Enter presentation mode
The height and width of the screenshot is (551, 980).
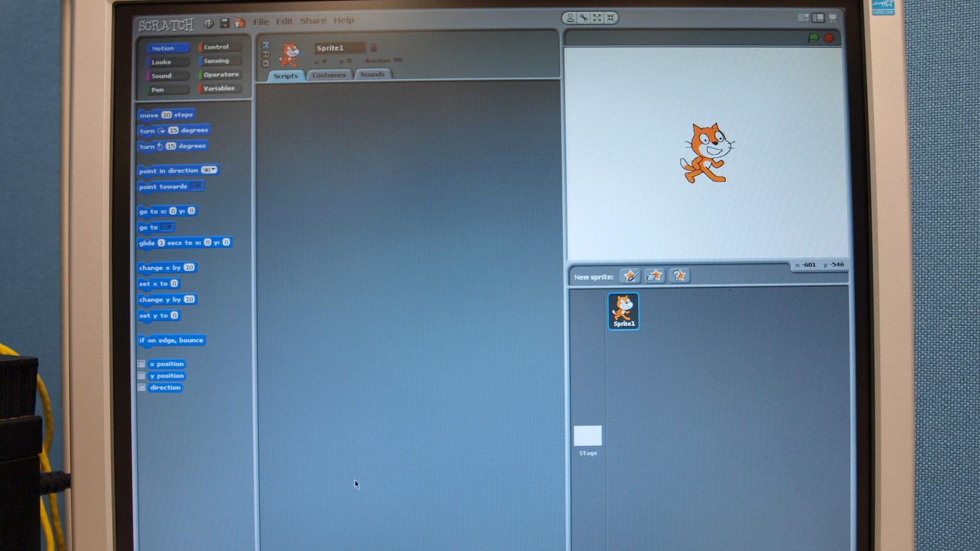coord(832,18)
